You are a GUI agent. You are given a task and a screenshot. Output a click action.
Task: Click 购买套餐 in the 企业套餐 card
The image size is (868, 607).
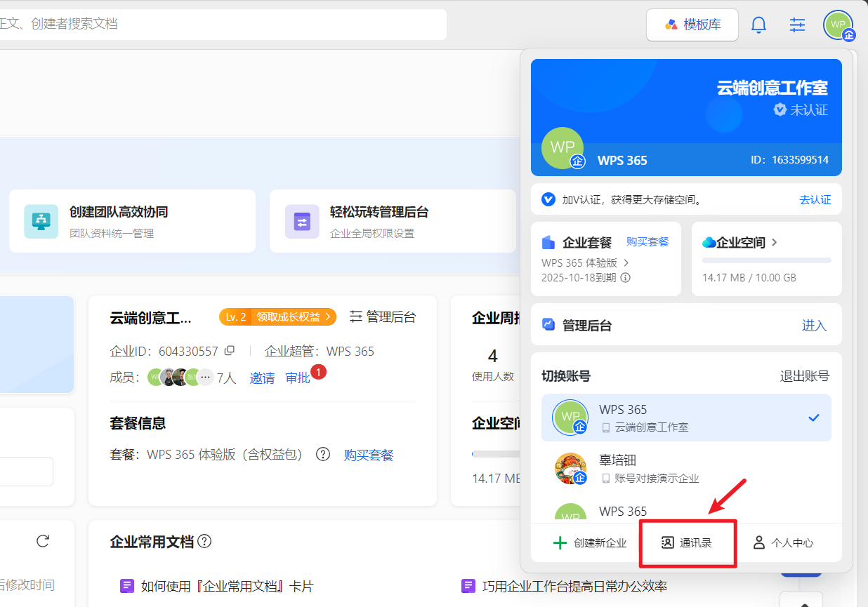(x=647, y=241)
